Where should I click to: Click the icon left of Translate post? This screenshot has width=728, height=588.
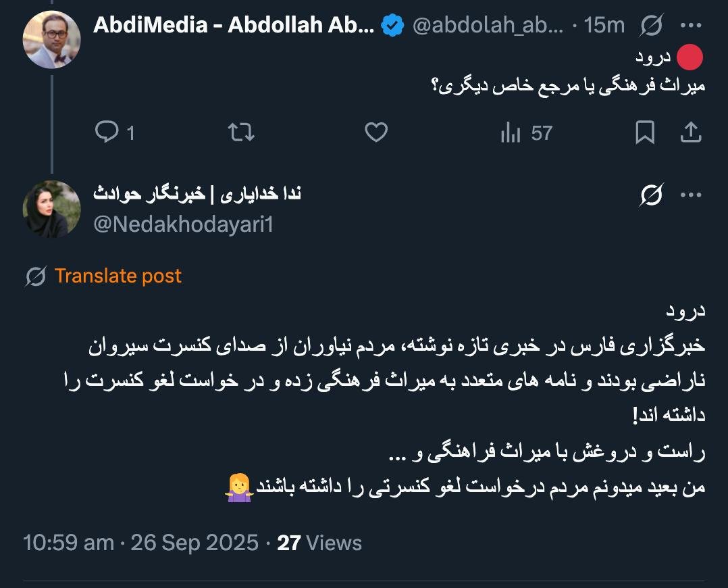pyautogui.click(x=35, y=276)
